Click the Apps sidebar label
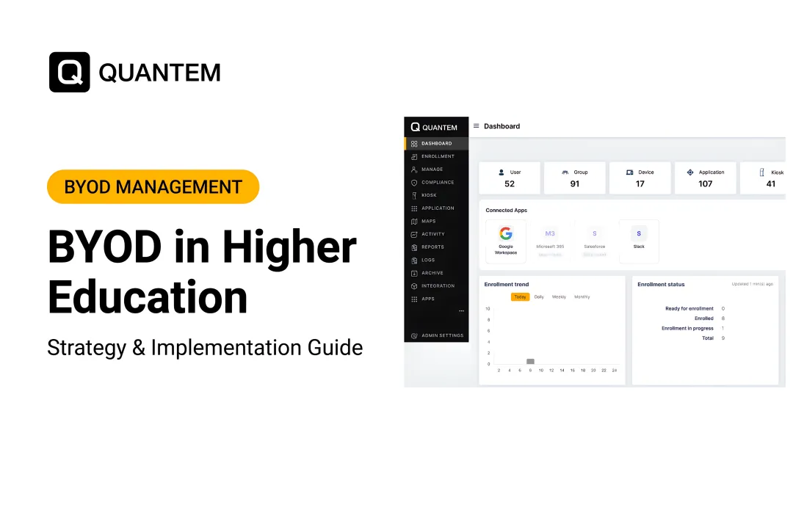 428,299
